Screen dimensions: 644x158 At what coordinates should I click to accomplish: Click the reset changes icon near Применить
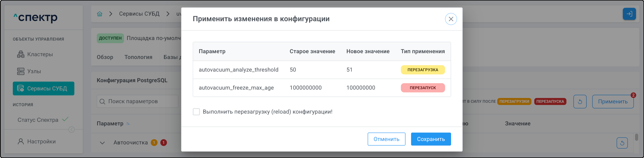[x=579, y=101]
